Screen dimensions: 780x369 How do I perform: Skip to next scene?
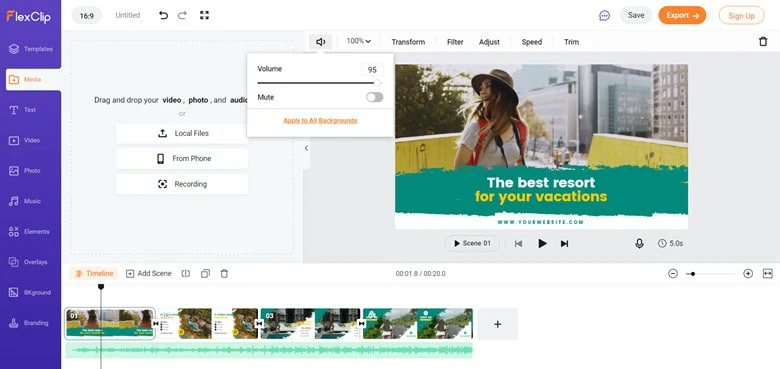tap(564, 244)
